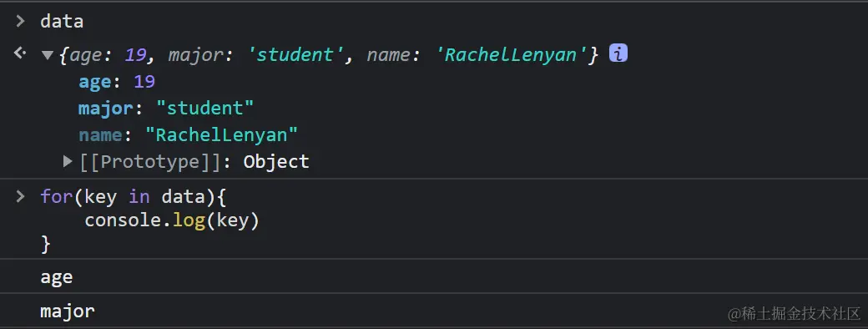The image size is (868, 329).
Task: Expand the [[Prototype]] Object entry
Action: point(68,162)
